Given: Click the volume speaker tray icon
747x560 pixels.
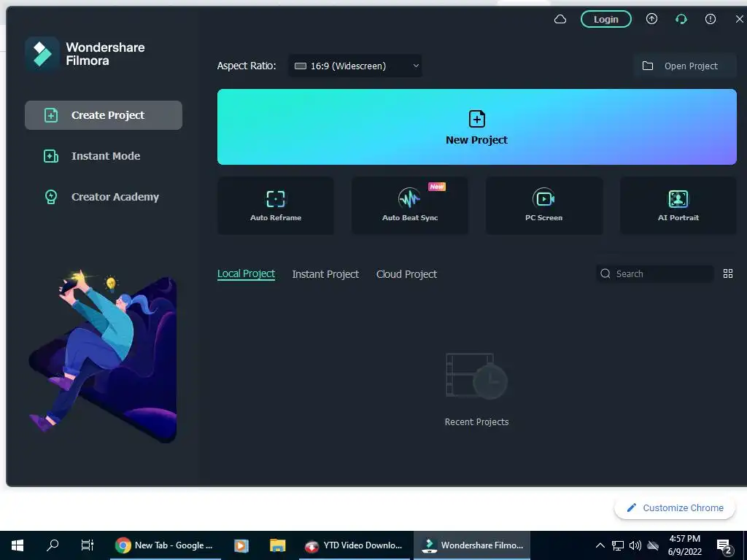Looking at the screenshot, I should click(x=635, y=545).
